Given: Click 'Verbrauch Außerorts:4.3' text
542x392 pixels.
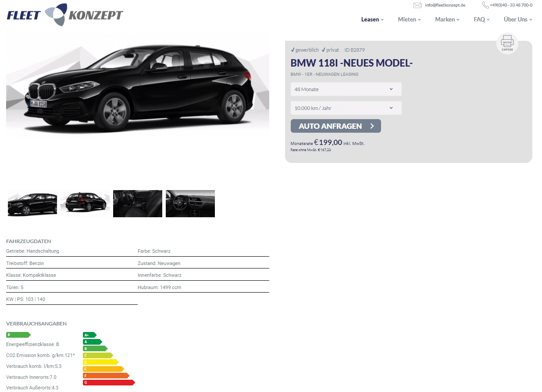Looking at the screenshot, I should pyautogui.click(x=32, y=388).
